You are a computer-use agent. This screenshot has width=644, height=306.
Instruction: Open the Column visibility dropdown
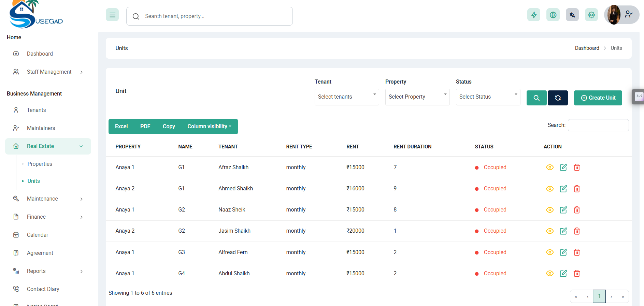pyautogui.click(x=210, y=127)
